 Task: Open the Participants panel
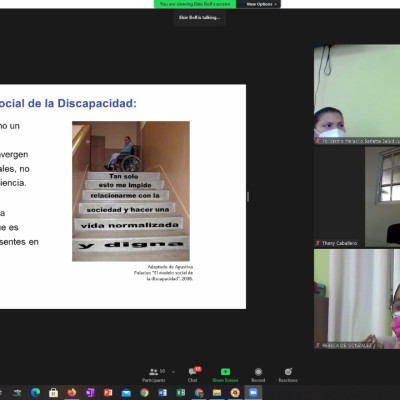tap(154, 375)
